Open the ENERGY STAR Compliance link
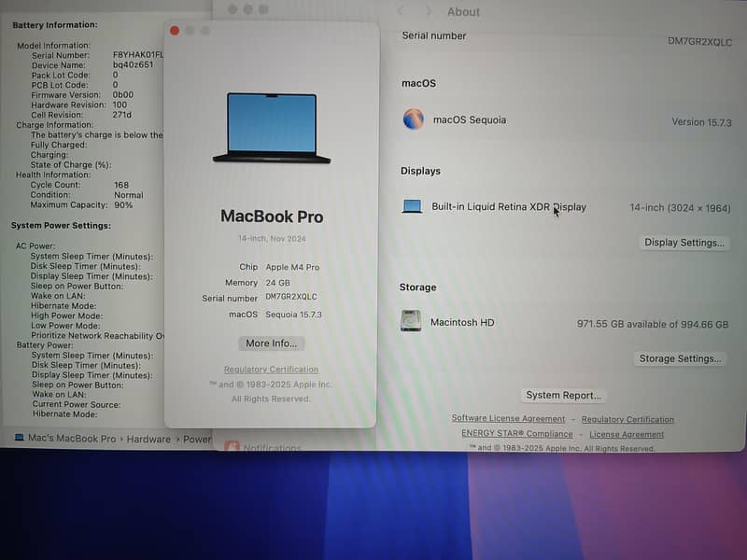 click(516, 434)
